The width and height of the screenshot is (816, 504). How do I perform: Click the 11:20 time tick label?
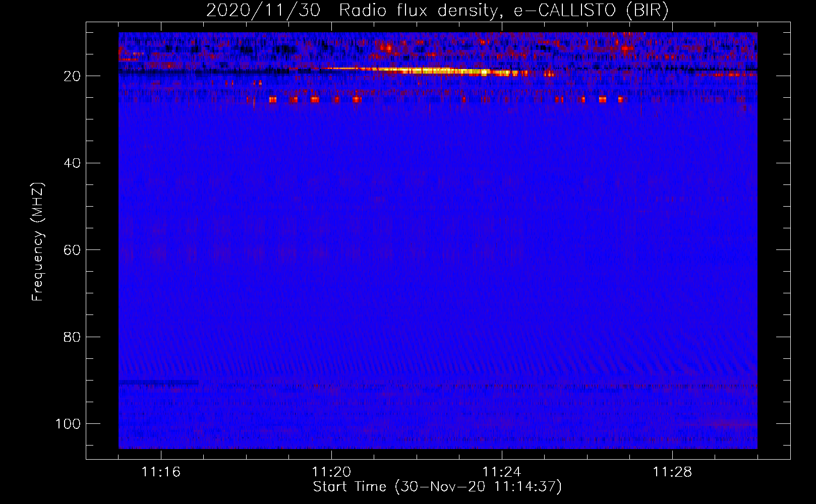331,472
